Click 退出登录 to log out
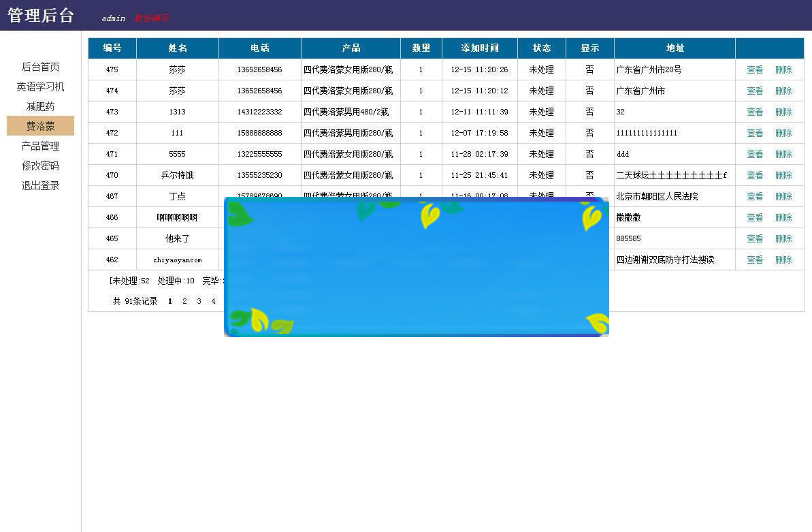Image resolution: width=812 pixels, height=532 pixels. point(39,185)
